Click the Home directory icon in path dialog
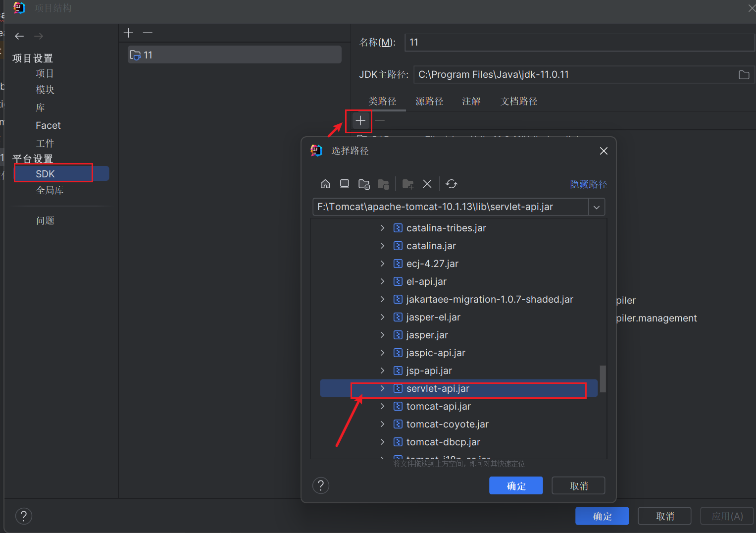This screenshot has height=533, width=756. (x=325, y=184)
